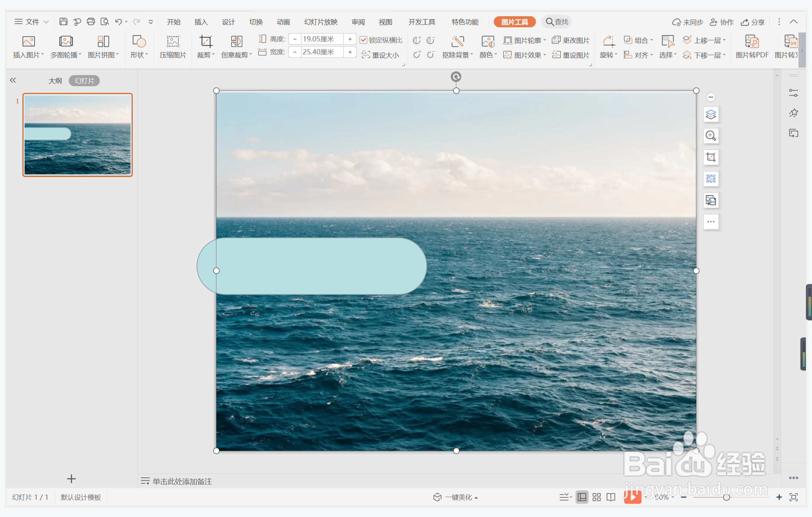Click the Shape (形状) icon
This screenshot has width=812, height=517.
(139, 41)
